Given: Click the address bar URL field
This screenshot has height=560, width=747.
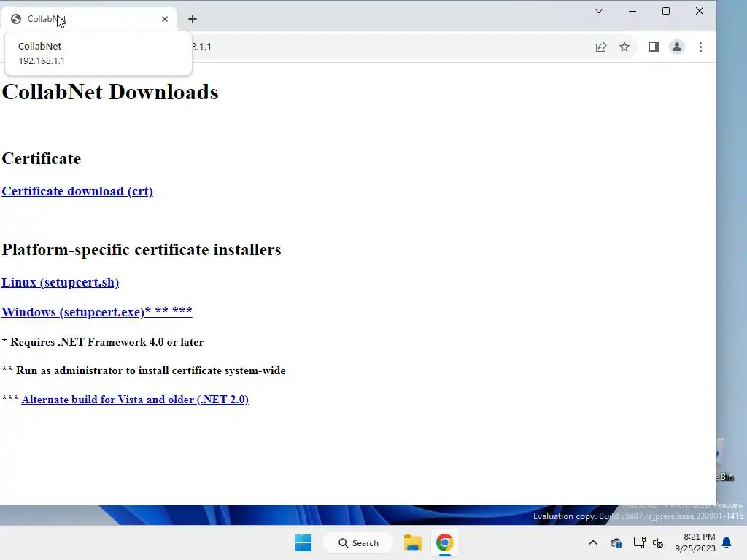Looking at the screenshot, I should point(391,47).
